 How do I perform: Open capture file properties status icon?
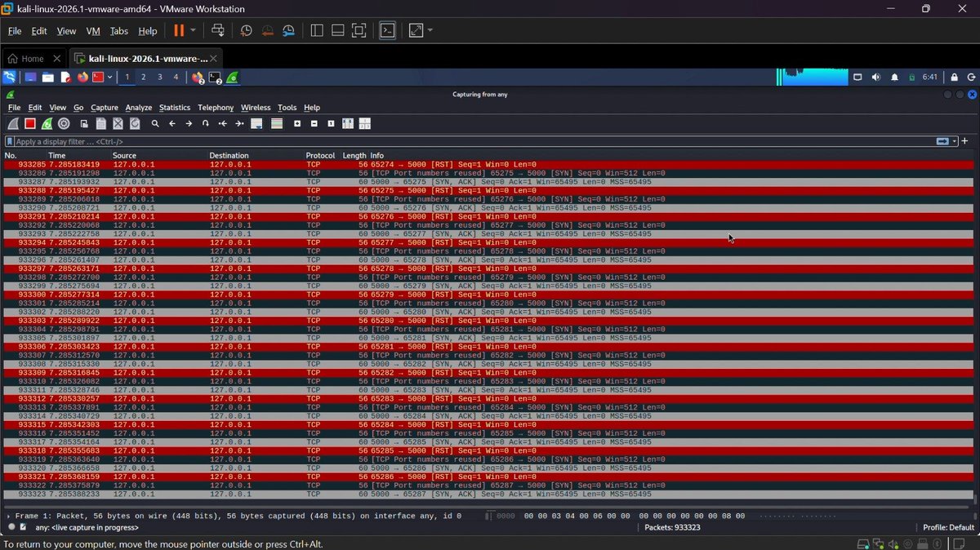point(24,527)
